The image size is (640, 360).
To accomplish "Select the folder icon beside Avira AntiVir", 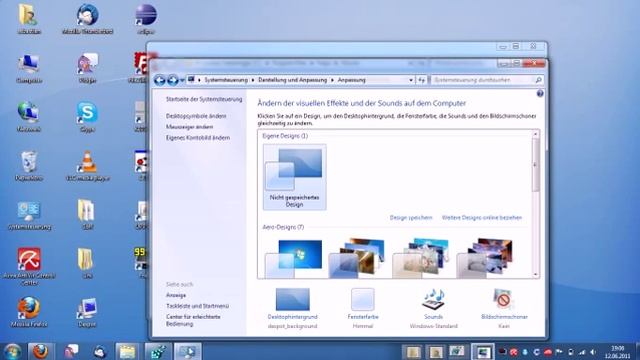I will pyautogui.click(x=87, y=263).
